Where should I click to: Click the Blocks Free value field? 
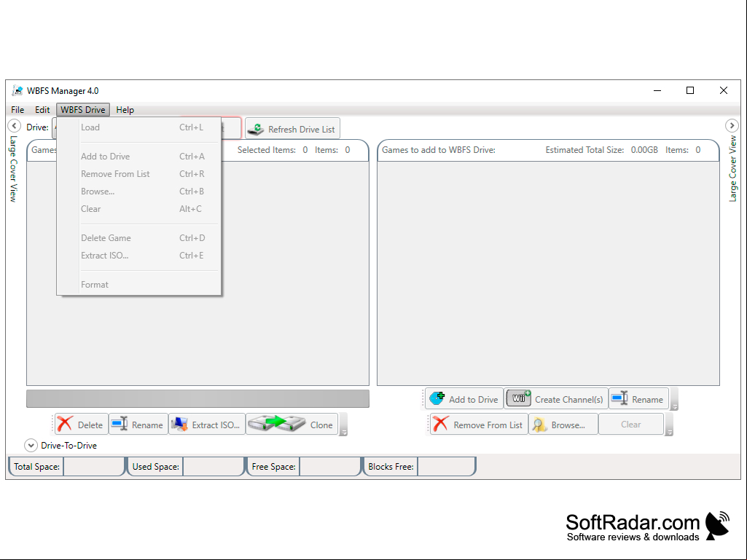[x=446, y=466]
